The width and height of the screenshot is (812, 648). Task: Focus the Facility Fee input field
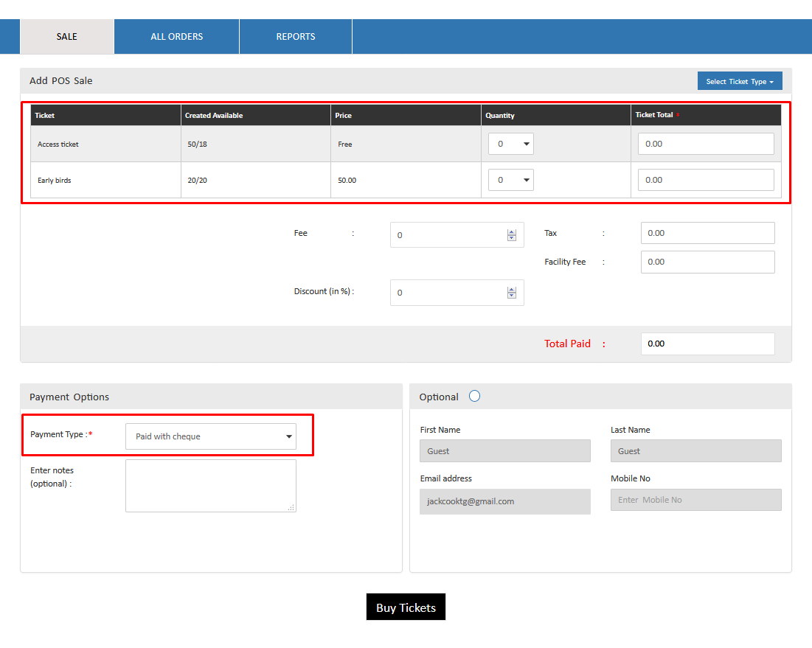(707, 262)
